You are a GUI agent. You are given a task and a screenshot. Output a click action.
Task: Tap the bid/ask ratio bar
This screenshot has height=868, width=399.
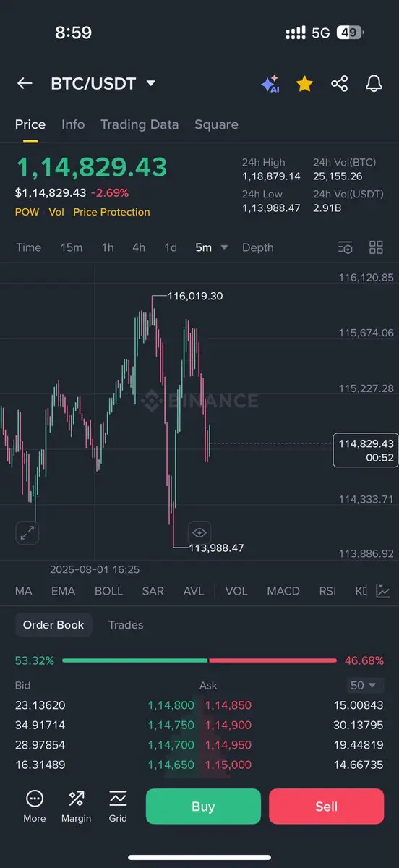point(199,660)
